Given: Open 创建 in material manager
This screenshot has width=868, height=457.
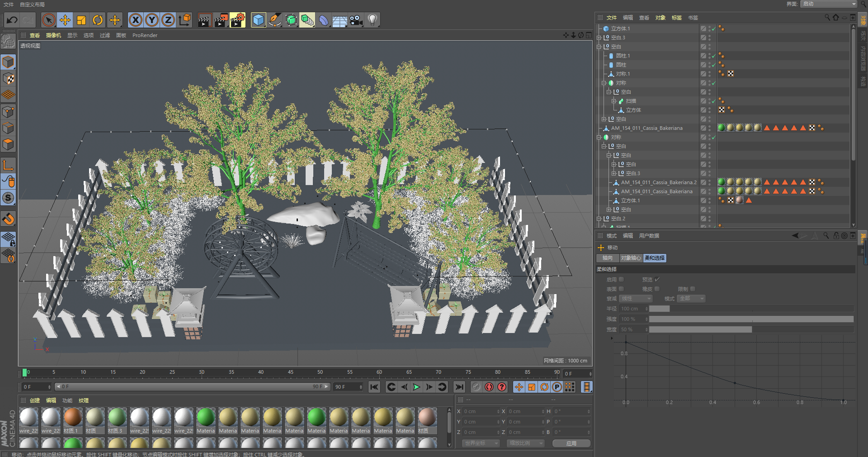Looking at the screenshot, I should coord(35,400).
